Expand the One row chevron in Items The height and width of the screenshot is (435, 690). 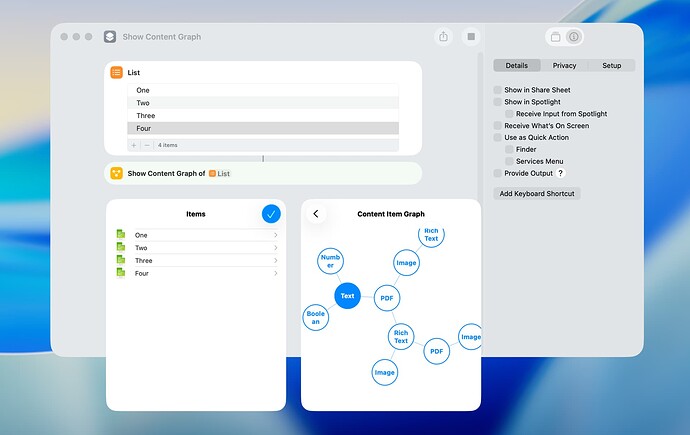pos(275,235)
